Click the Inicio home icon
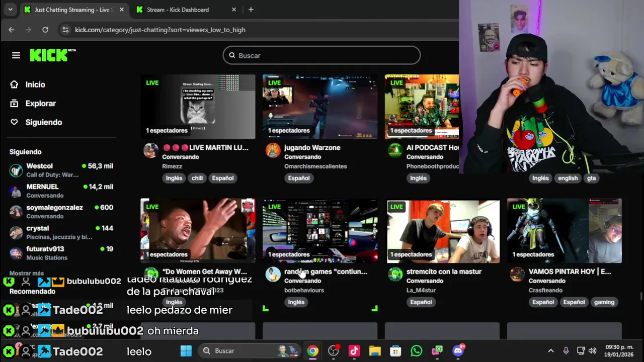 (14, 84)
